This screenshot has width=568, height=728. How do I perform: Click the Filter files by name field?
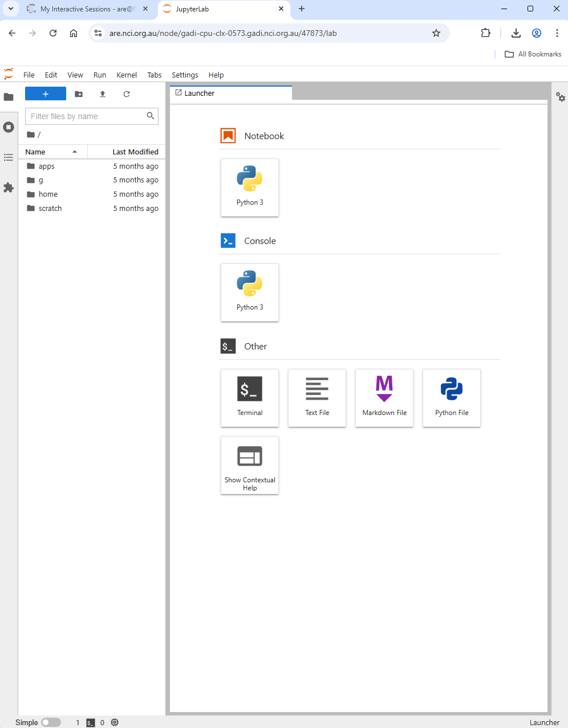(87, 116)
